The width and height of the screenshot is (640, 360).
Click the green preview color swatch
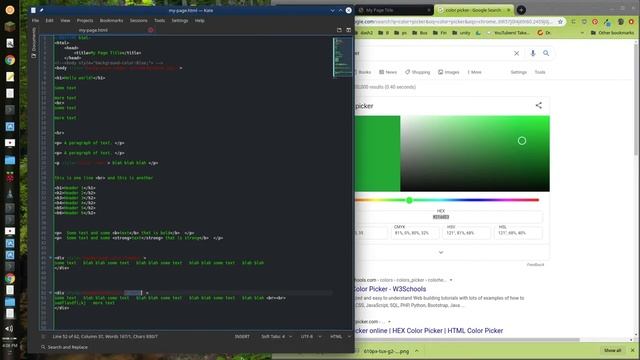(x=378, y=153)
